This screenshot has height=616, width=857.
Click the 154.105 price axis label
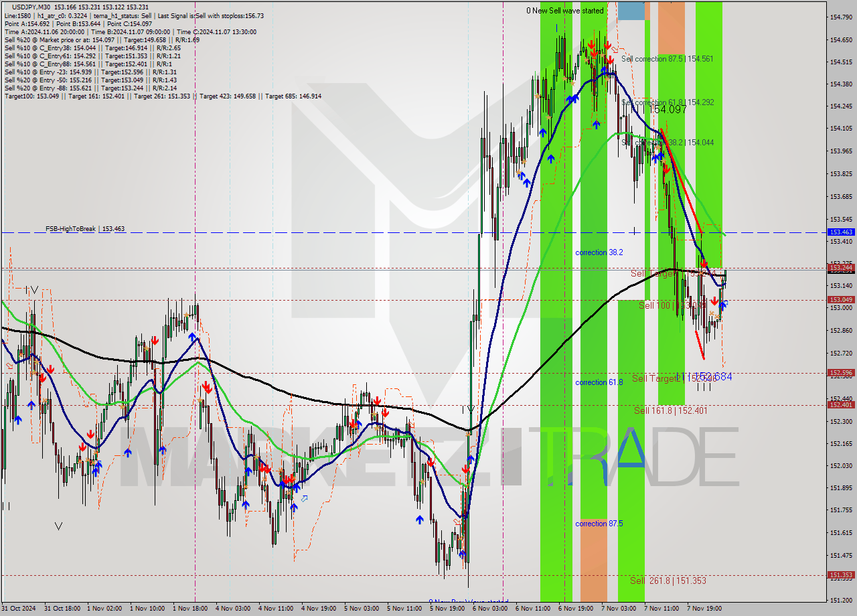[x=841, y=129]
